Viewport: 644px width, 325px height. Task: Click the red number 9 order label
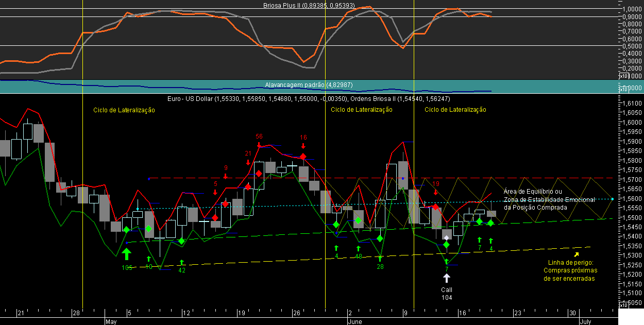[x=226, y=168]
